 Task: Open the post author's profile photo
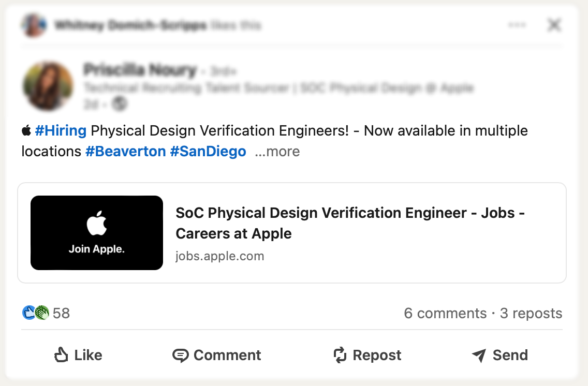[48, 86]
